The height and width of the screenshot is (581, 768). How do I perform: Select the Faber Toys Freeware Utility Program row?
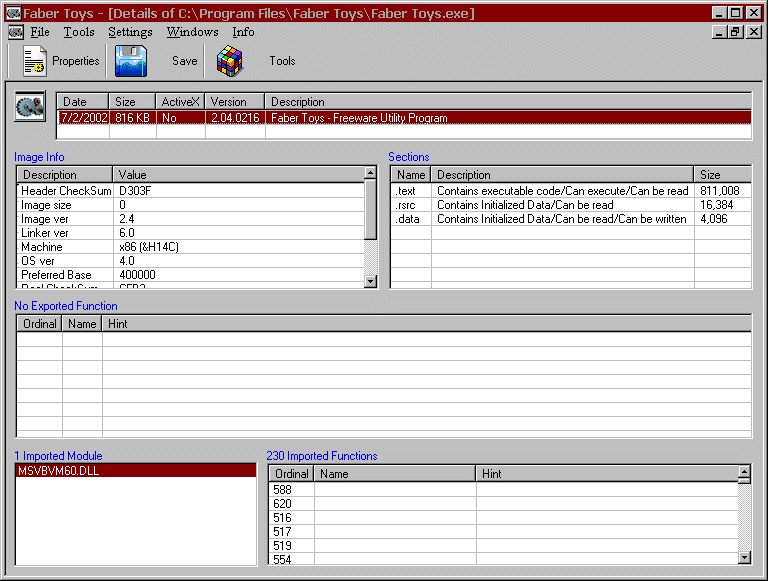click(x=405, y=118)
